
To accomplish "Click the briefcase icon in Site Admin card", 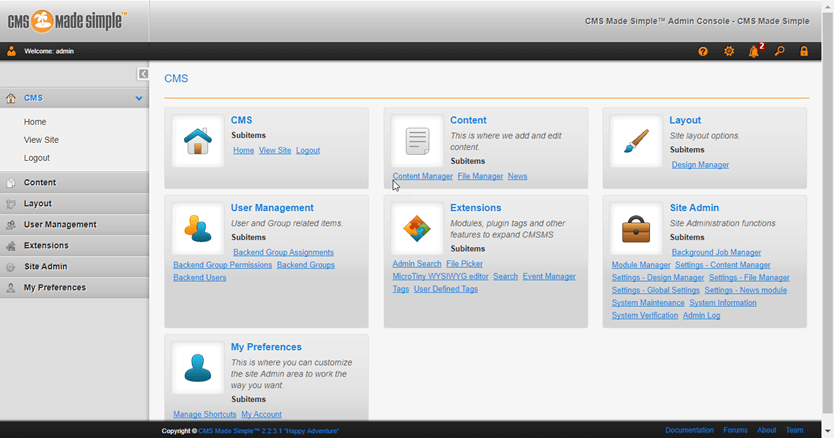I will (636, 228).
